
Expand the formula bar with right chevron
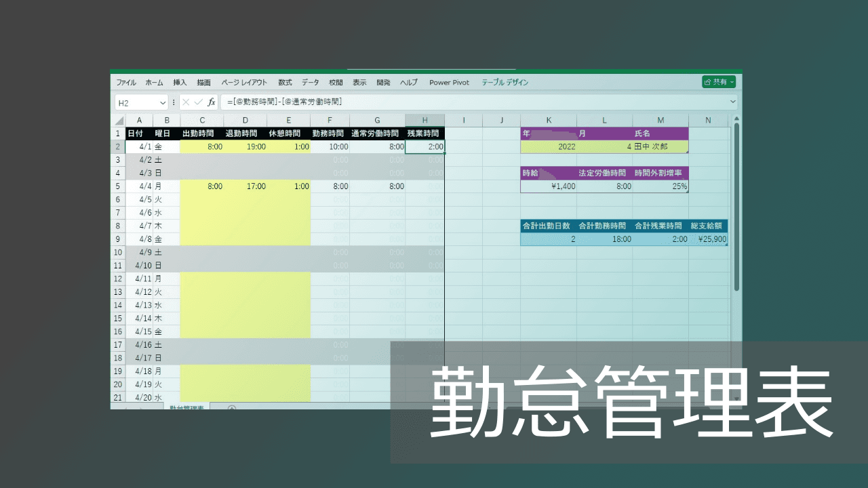pyautogui.click(x=732, y=102)
